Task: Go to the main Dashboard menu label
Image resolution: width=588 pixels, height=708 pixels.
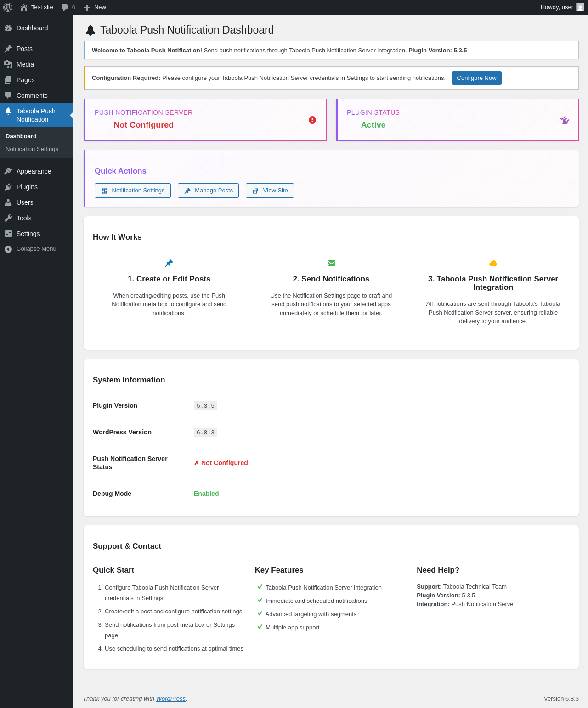Action: coord(32,28)
